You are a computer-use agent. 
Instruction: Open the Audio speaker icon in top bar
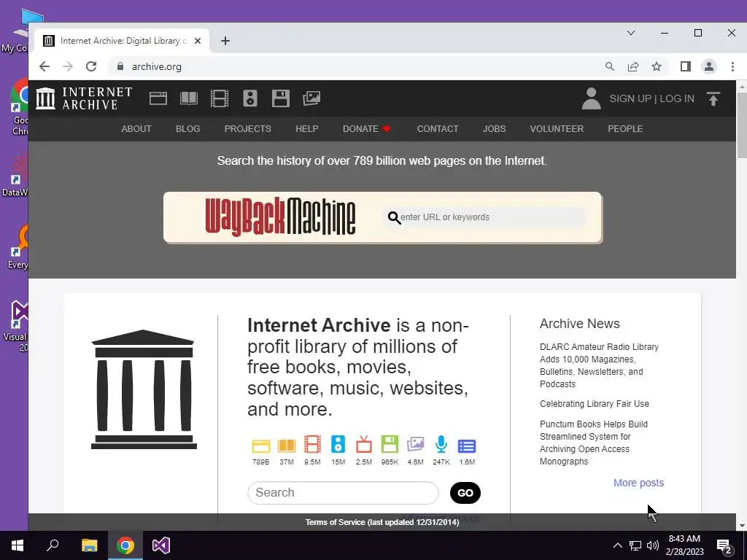click(250, 98)
